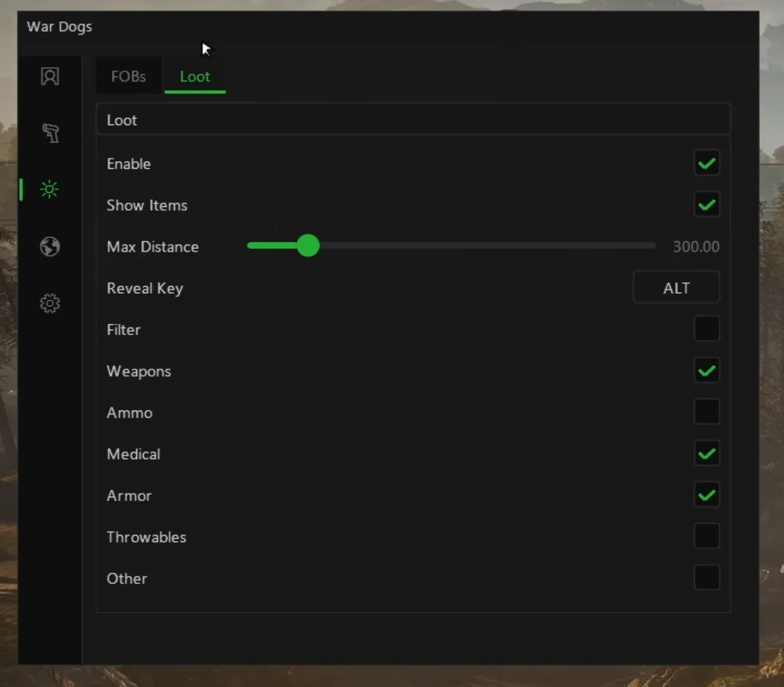The height and width of the screenshot is (687, 784).
Task: Click the Max Distance slider track end
Action: pos(654,245)
